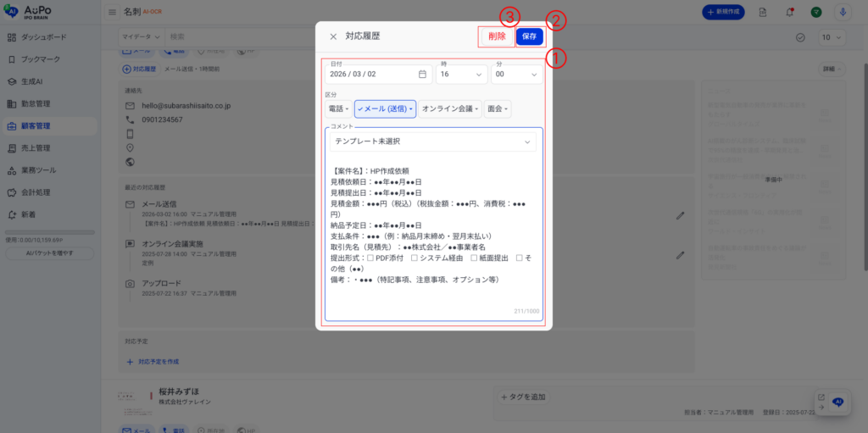Click the pencil edit icon beside メール送信 history
868x433 pixels.
tap(680, 216)
